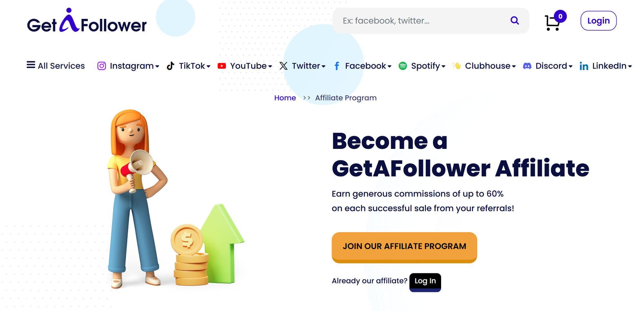Click the Spotify logo icon

[402, 66]
